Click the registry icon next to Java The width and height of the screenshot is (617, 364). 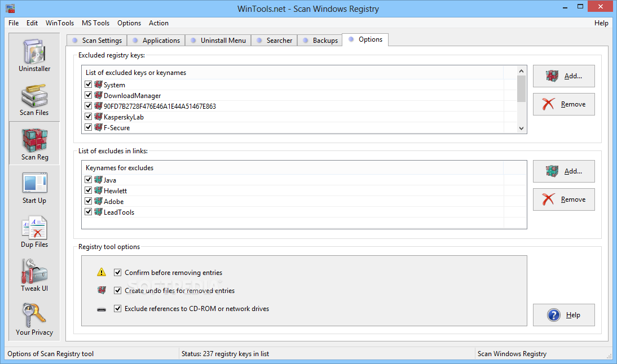(x=98, y=180)
